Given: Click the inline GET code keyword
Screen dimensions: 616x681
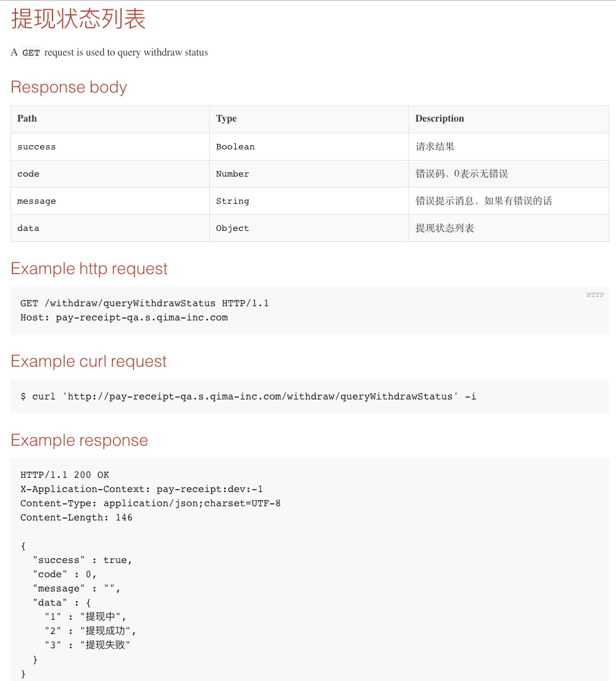Looking at the screenshot, I should (x=31, y=53).
